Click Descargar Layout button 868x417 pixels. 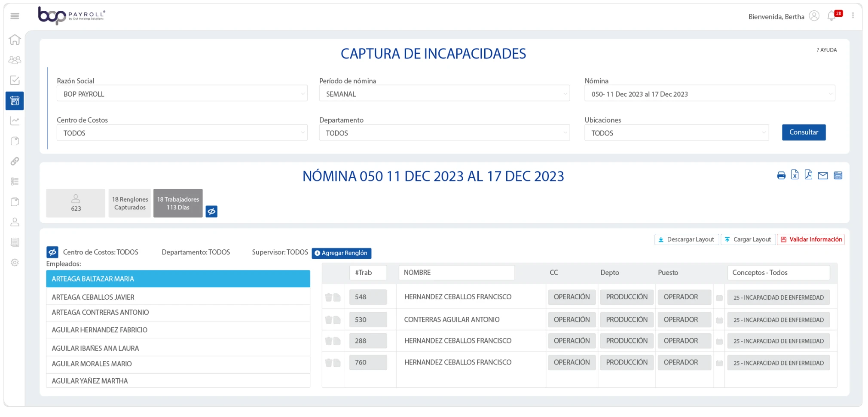[687, 239]
